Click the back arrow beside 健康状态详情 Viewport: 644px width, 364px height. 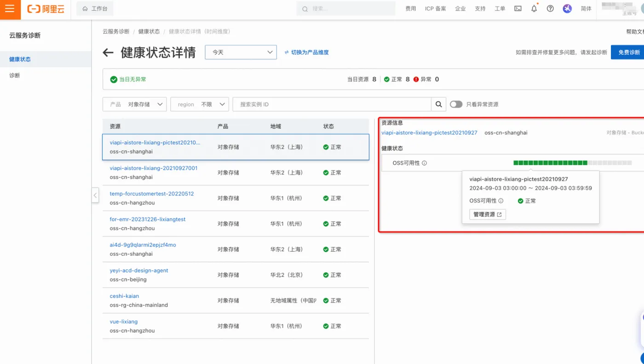[x=108, y=52]
